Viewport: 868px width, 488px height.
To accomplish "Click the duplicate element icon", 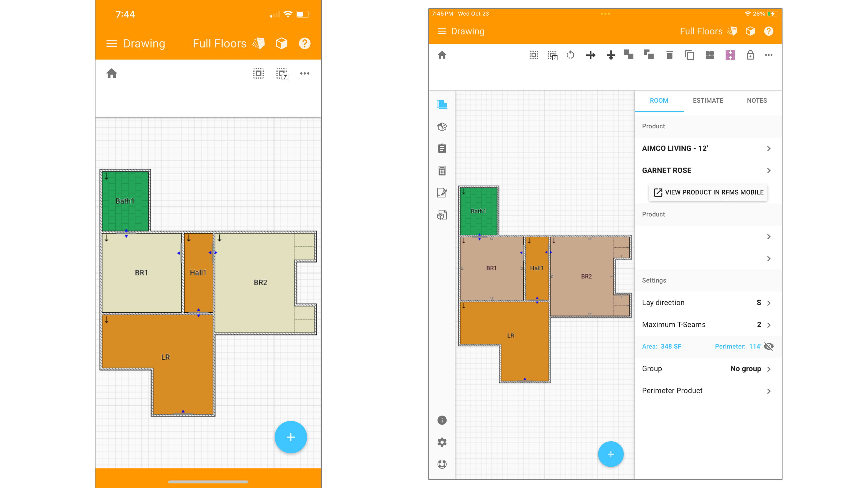I will (x=690, y=55).
